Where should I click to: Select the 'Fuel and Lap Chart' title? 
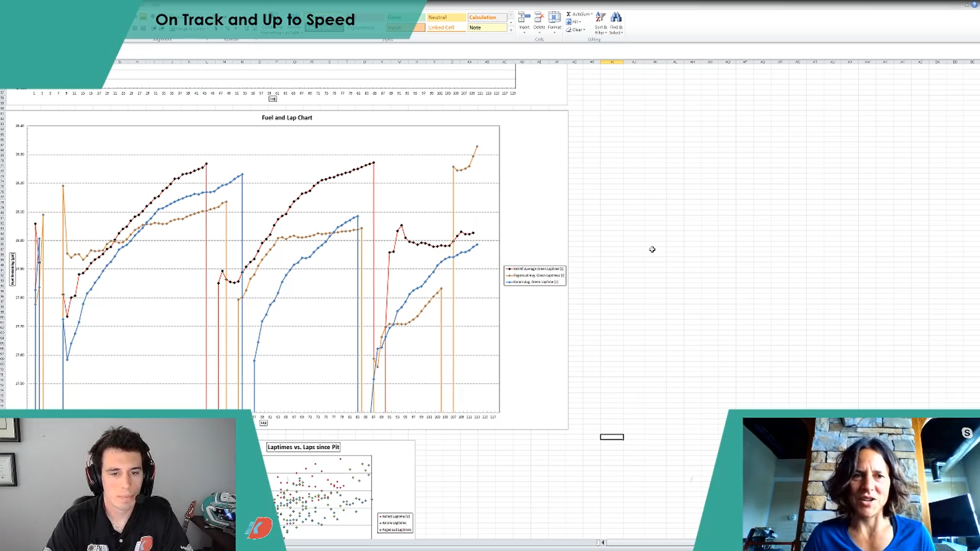(287, 117)
